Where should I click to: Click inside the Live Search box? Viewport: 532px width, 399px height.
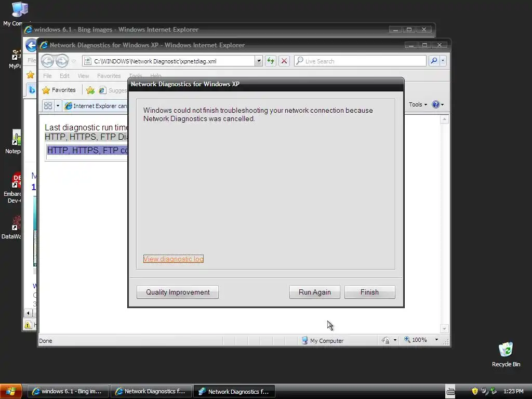360,61
